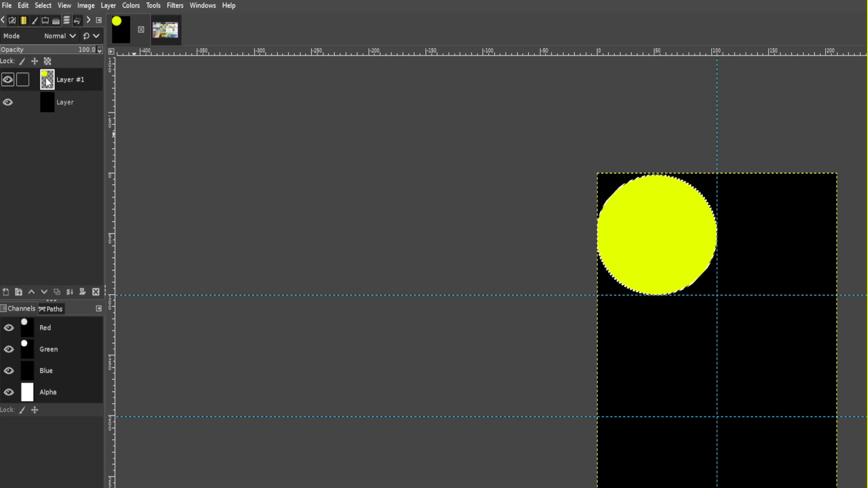Select the Layers dock tab
This screenshot has height=488, width=868.
pyautogui.click(x=66, y=20)
